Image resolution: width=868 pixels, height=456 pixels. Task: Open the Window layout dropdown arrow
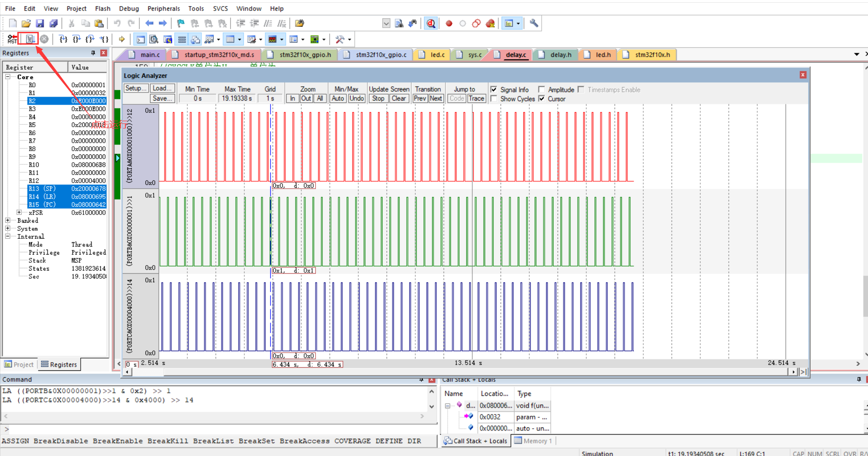(518, 23)
